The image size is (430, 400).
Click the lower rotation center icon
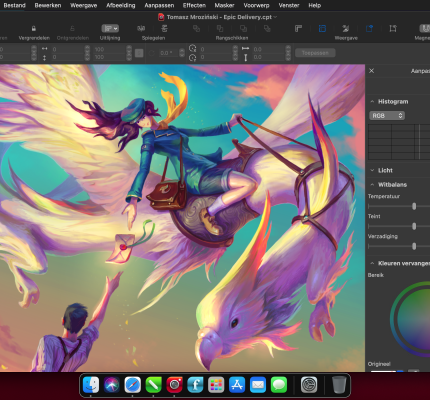tap(192, 58)
